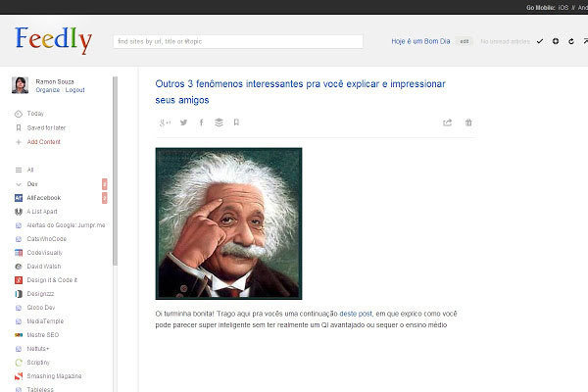Viewport: 588px width, 392px height.
Task: Share the article on Twitter
Action: point(183,122)
